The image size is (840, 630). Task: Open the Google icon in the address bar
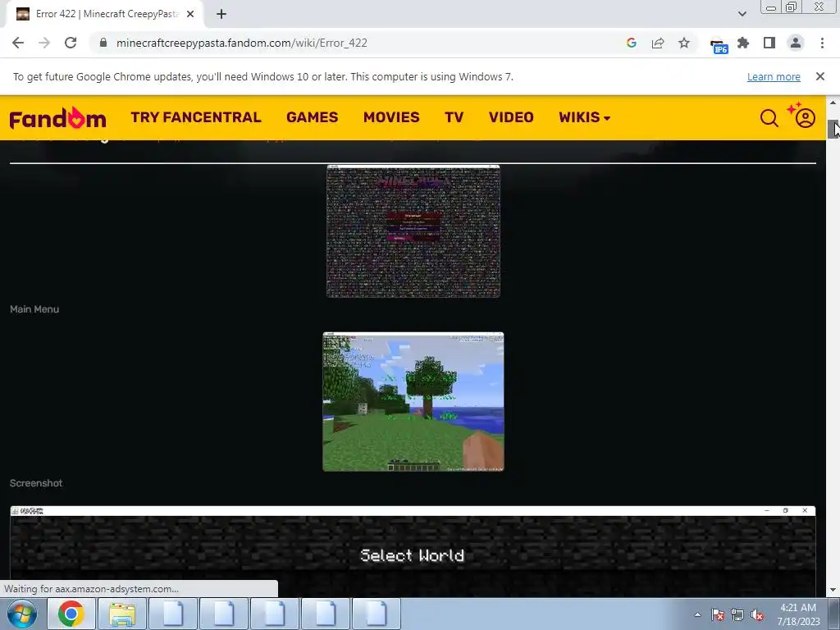632,43
